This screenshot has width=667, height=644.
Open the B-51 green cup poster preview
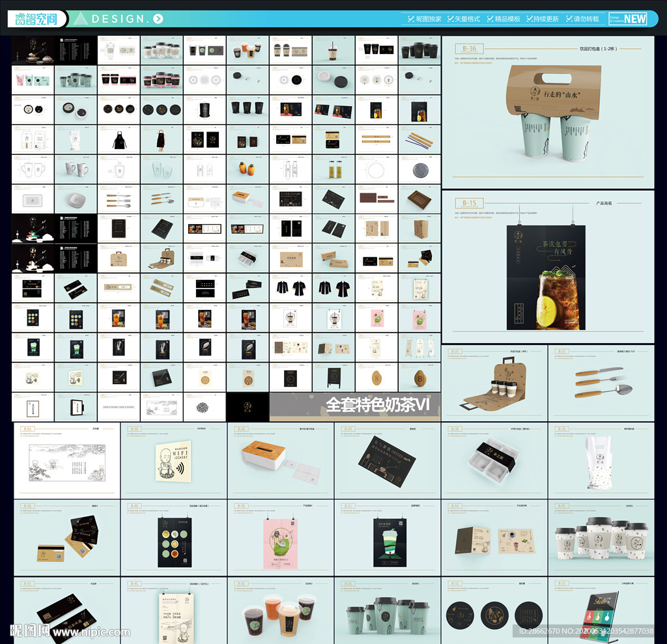click(x=388, y=538)
